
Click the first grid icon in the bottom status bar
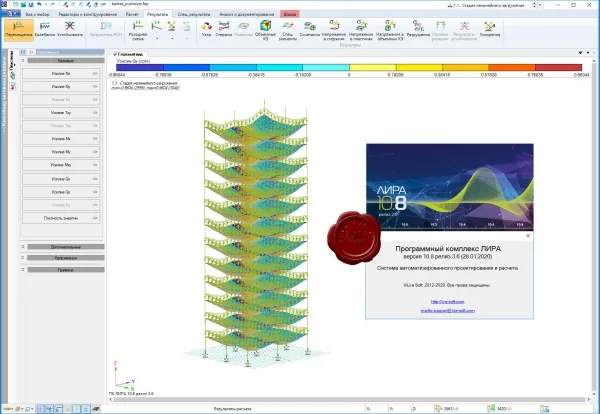[x=41, y=409]
